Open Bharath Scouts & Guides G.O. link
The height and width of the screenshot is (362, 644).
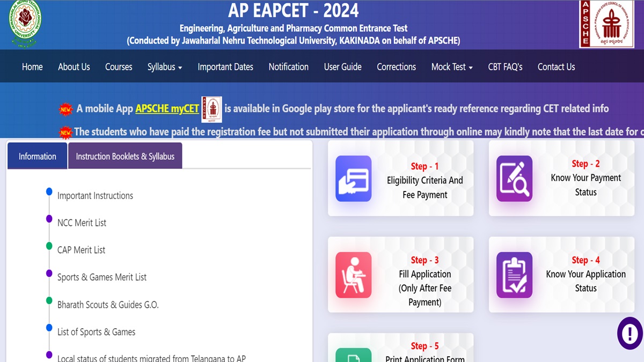(x=108, y=305)
